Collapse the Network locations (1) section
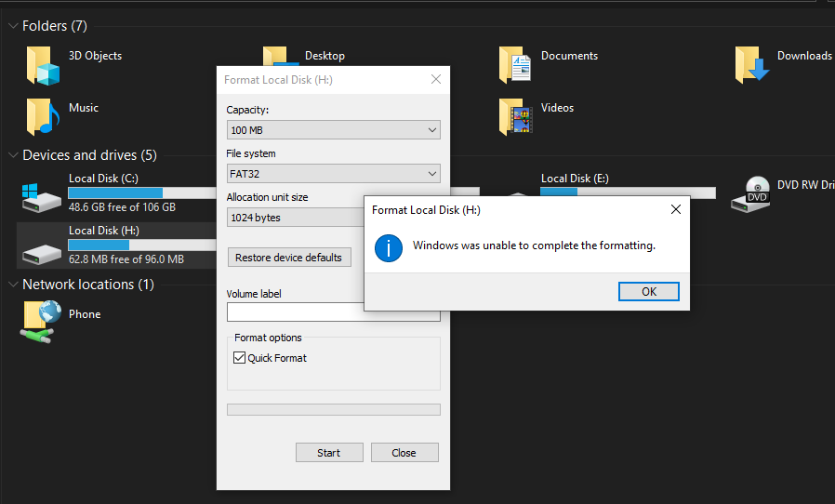The height and width of the screenshot is (504, 835). pyautogui.click(x=13, y=285)
